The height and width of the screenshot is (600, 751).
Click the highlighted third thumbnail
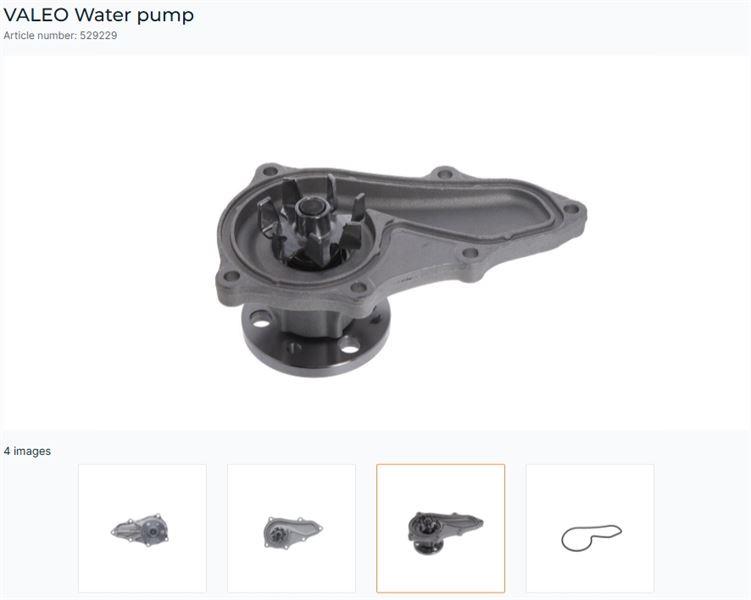point(441,528)
